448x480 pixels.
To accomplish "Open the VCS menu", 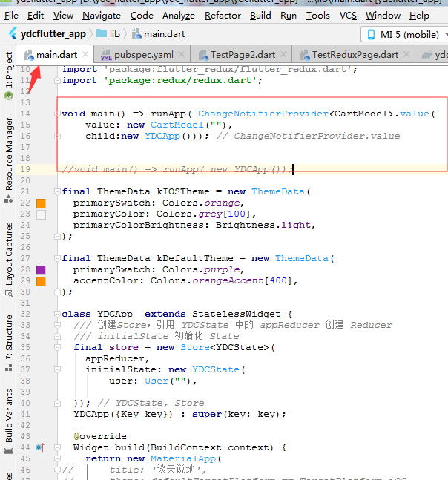I will pyautogui.click(x=349, y=16).
